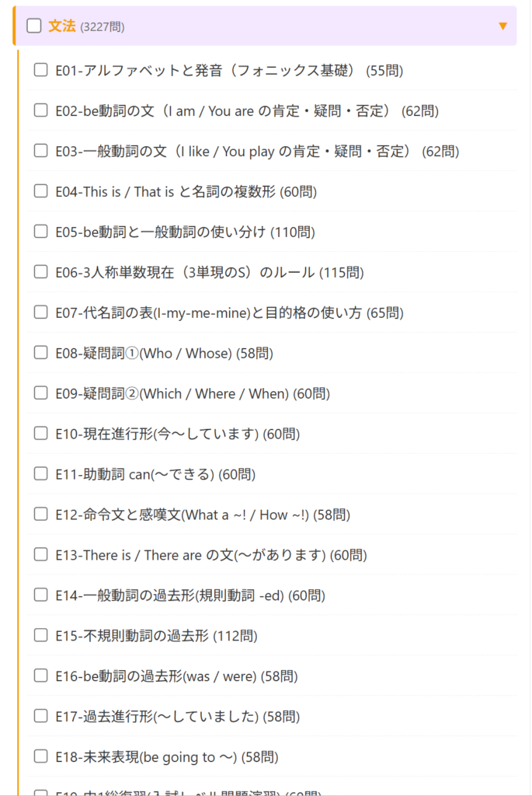This screenshot has height=796, width=532.
Task: Select checkbox for E06 3人称単数現在
Action: pyautogui.click(x=41, y=272)
